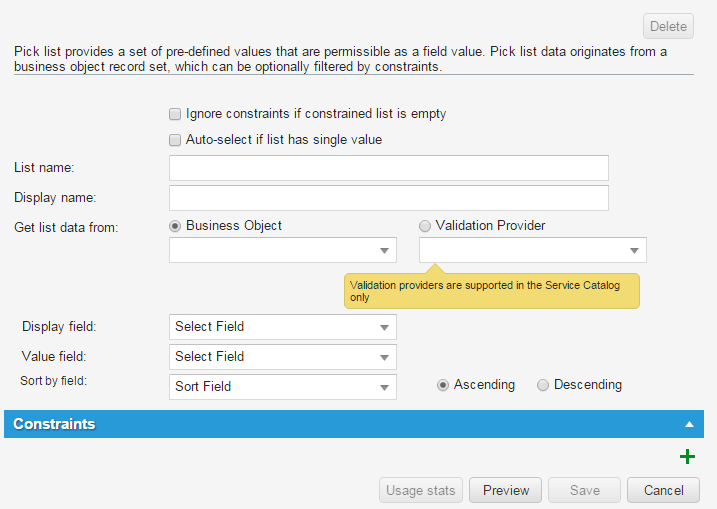
Task: Click the green plus add constraint icon
Action: [x=687, y=457]
